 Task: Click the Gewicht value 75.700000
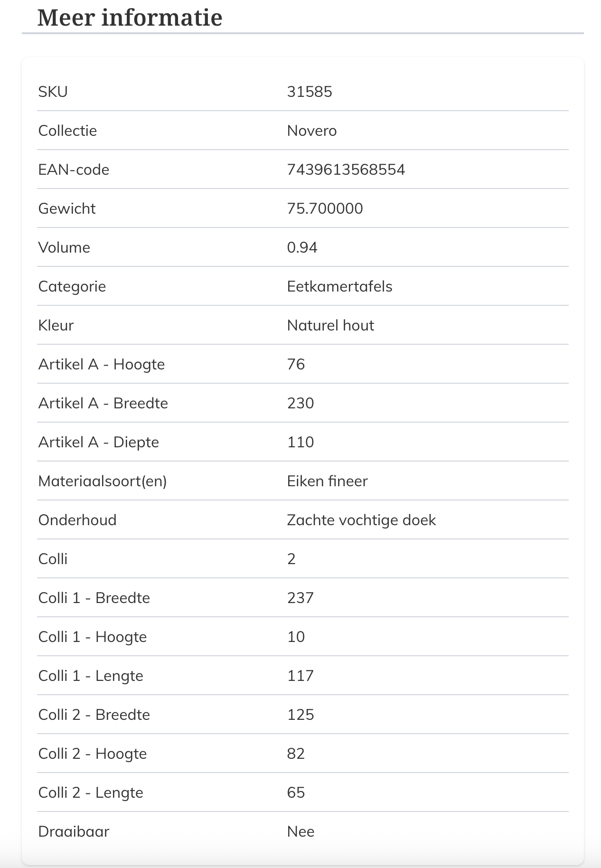pyautogui.click(x=325, y=208)
